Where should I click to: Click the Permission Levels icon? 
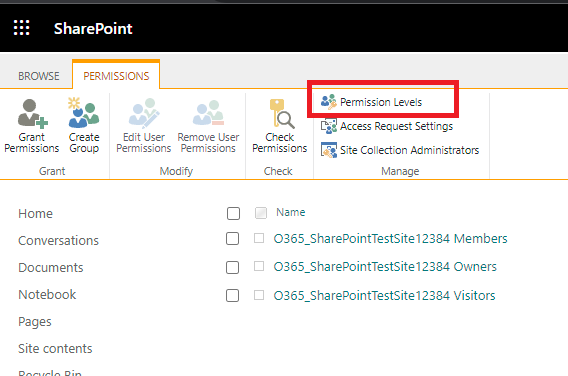coord(329,102)
